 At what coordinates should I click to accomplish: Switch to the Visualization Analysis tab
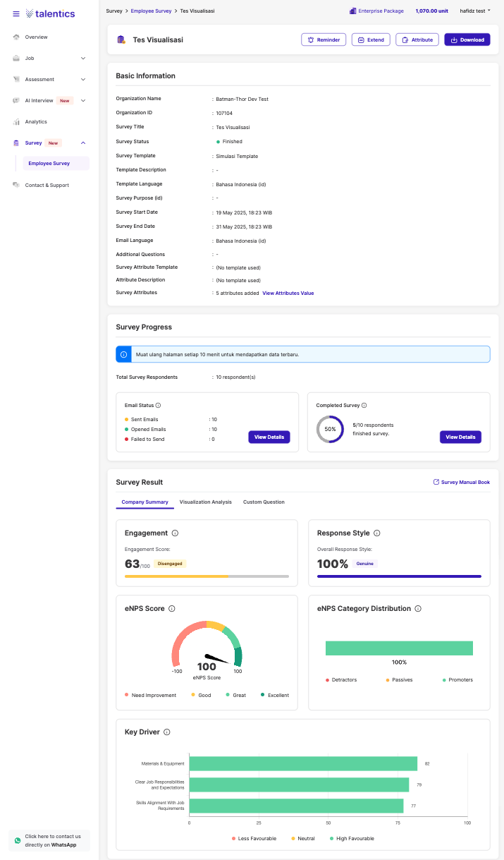coord(205,502)
